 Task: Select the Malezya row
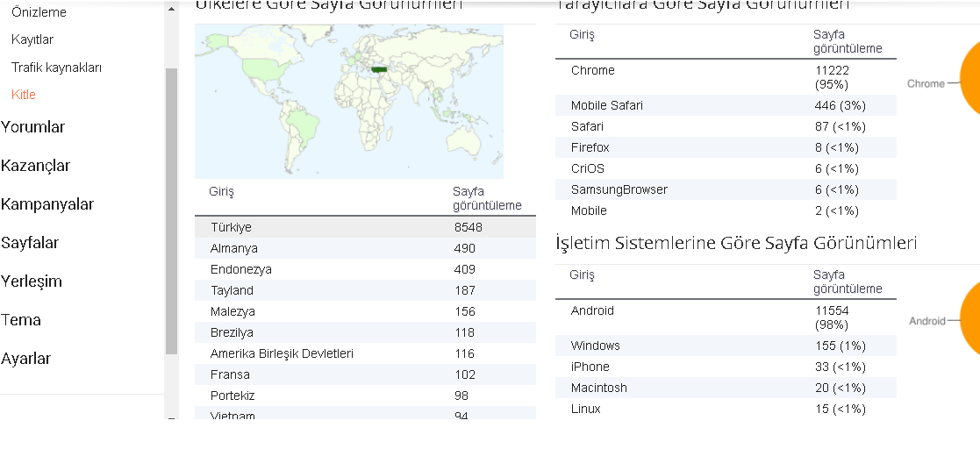coord(365,311)
